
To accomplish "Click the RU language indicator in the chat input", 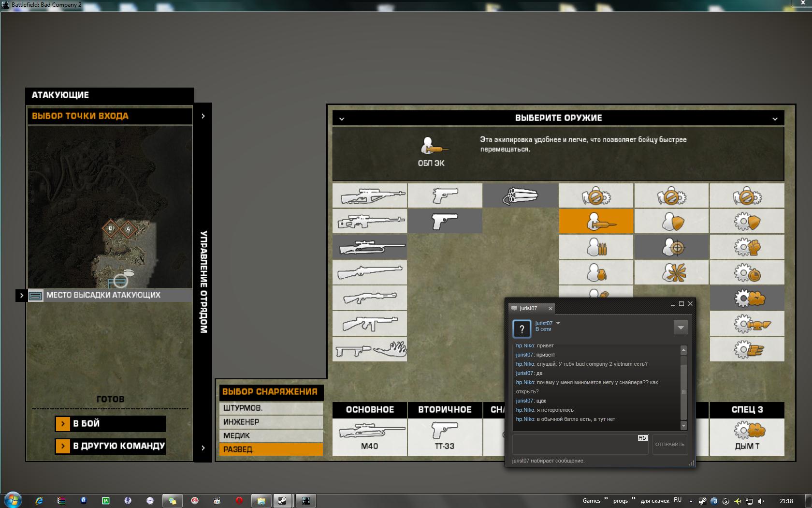I will pos(642,438).
